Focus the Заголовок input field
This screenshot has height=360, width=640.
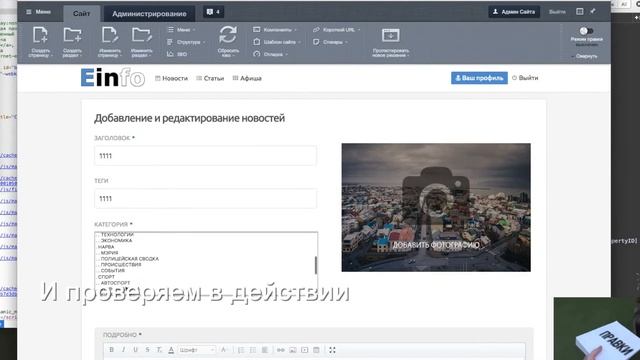click(205, 156)
